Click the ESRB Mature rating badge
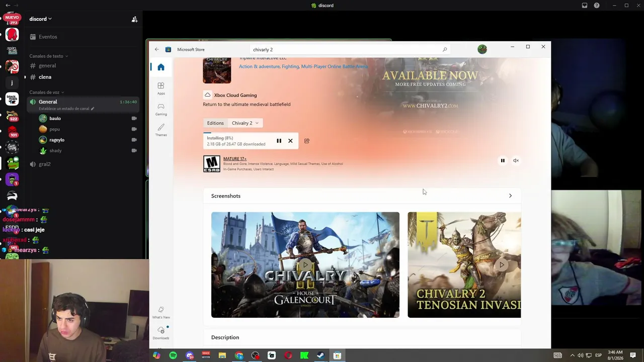This screenshot has width=644, height=362. tap(212, 164)
